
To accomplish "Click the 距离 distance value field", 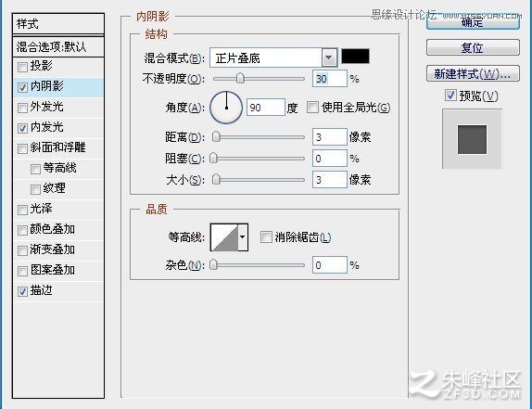I will (329, 137).
